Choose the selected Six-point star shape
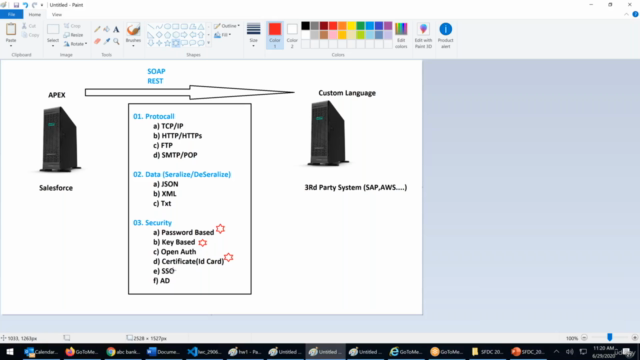640x360 pixels. pos(176,43)
